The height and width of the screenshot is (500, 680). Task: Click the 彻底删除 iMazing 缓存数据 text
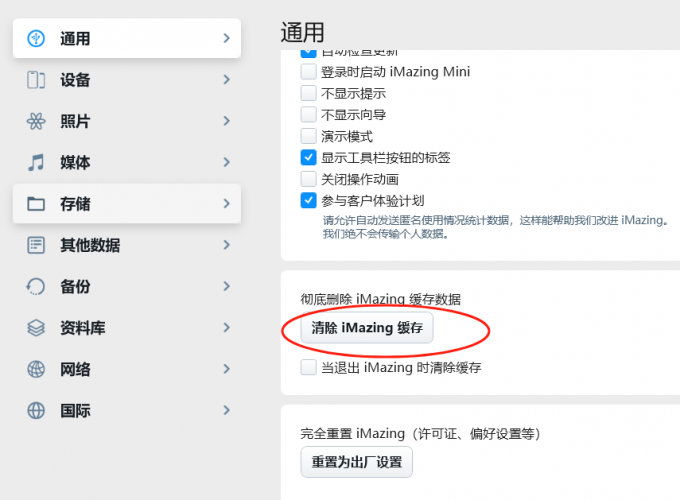tap(380, 299)
